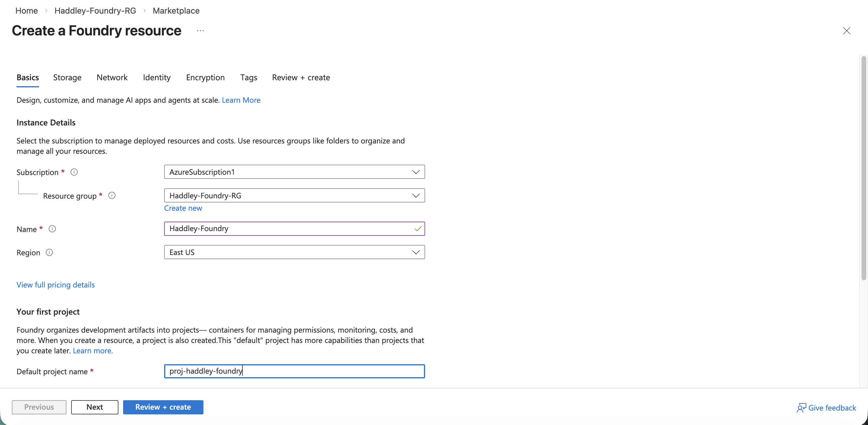Close the Create a Foundry resource pane

coord(846,31)
